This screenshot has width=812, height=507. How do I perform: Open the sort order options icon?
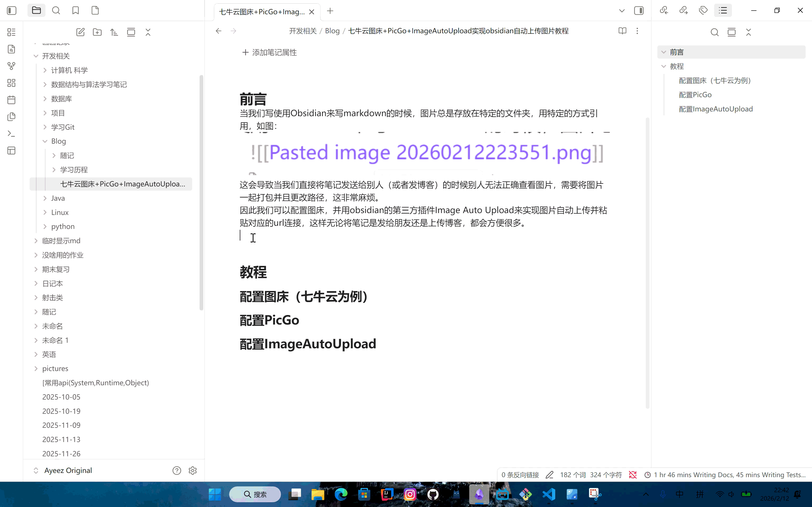coord(114,32)
